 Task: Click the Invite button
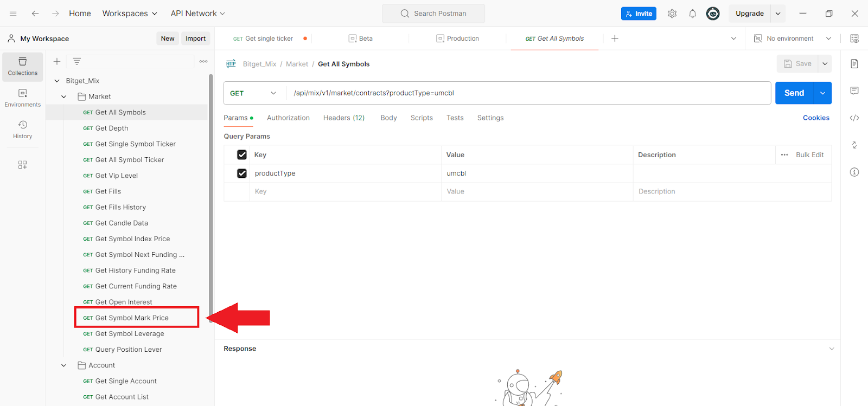point(639,14)
